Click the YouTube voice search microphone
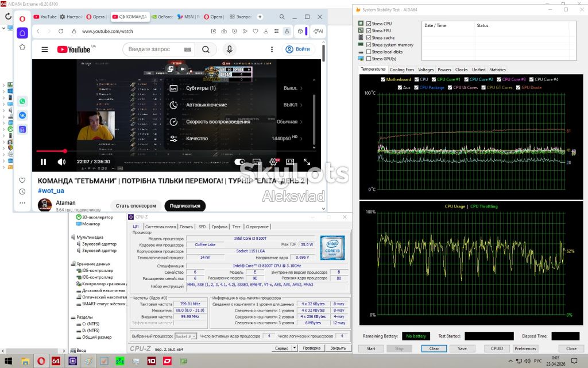The height and width of the screenshot is (368, 588). click(x=230, y=49)
